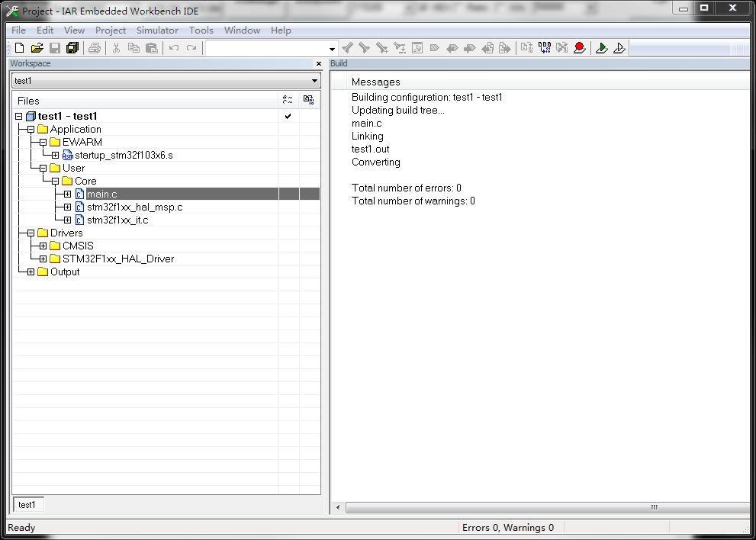The height and width of the screenshot is (540, 756).
Task: Select the test1 tab at the workspace bottom
Action: pyautogui.click(x=27, y=504)
